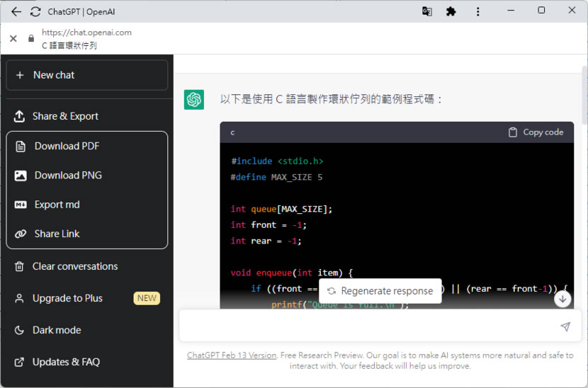588x388 pixels.
Task: Click the chat area vertical scrollbar
Action: point(584,95)
